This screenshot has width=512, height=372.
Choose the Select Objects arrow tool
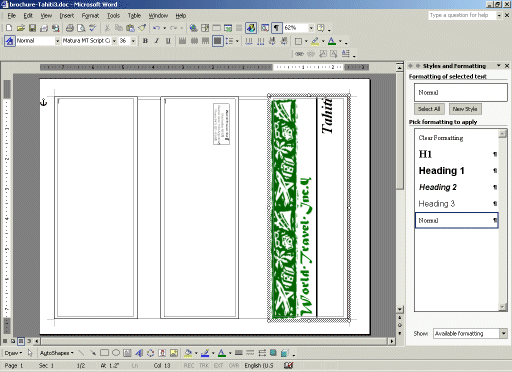30,353
